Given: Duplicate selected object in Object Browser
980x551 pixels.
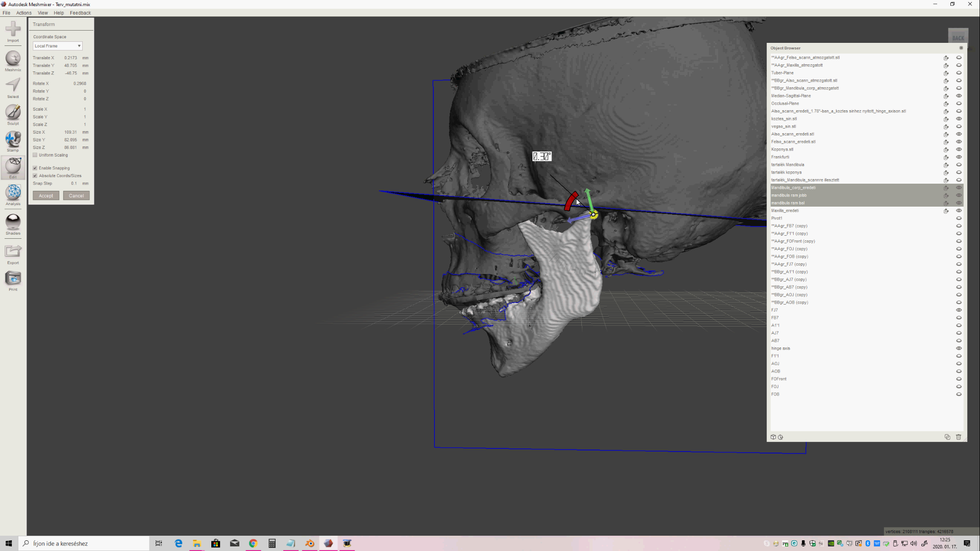Looking at the screenshot, I should [947, 437].
